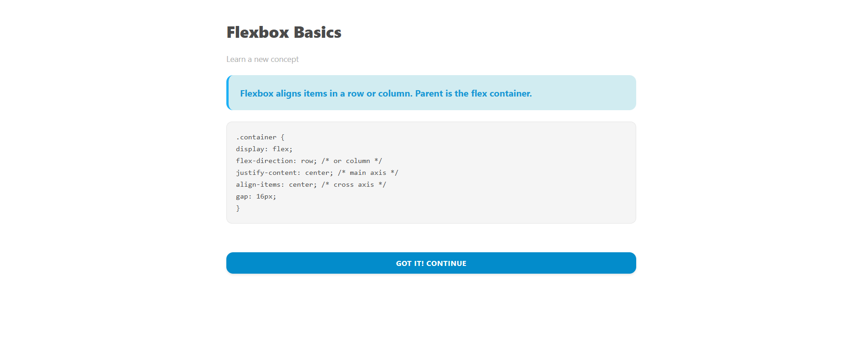Click the 'Learn a new concept' subtitle
868x357 pixels.
(262, 59)
